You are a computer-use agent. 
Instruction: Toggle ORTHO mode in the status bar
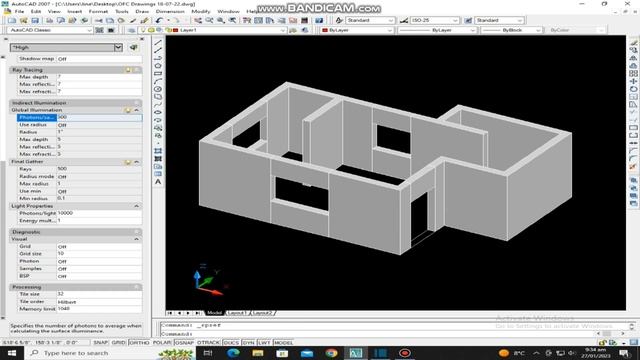(x=139, y=342)
